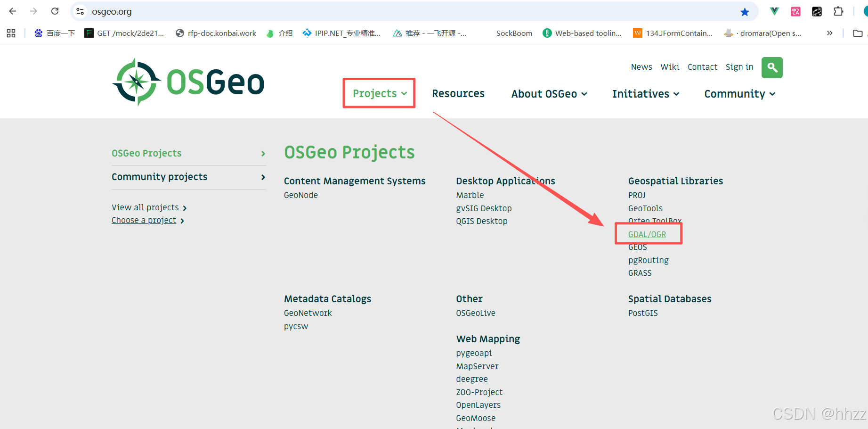Open the deegree project link
Viewport: 868px width, 429px height.
(x=472, y=379)
